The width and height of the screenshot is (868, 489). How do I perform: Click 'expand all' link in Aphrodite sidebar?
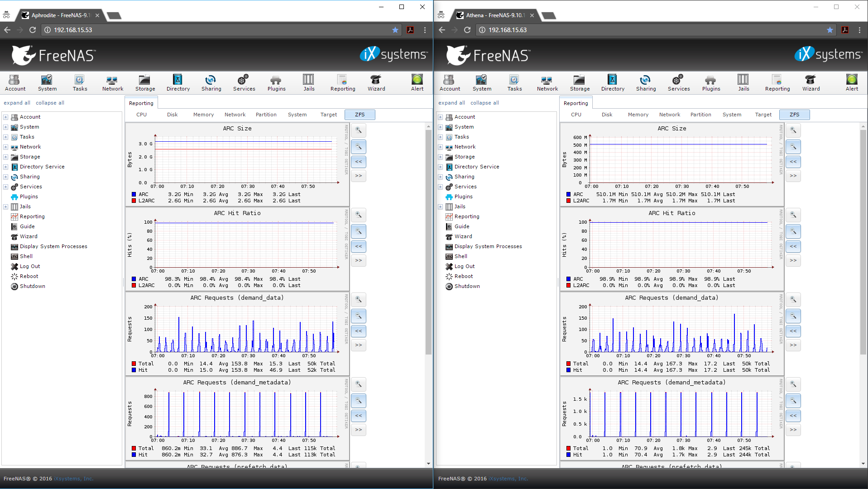click(x=17, y=103)
